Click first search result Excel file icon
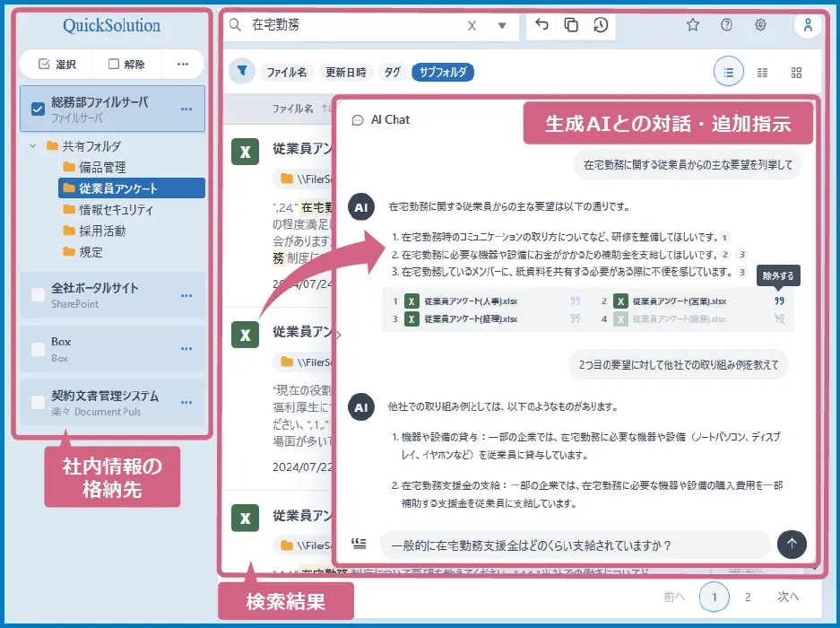 (x=246, y=152)
